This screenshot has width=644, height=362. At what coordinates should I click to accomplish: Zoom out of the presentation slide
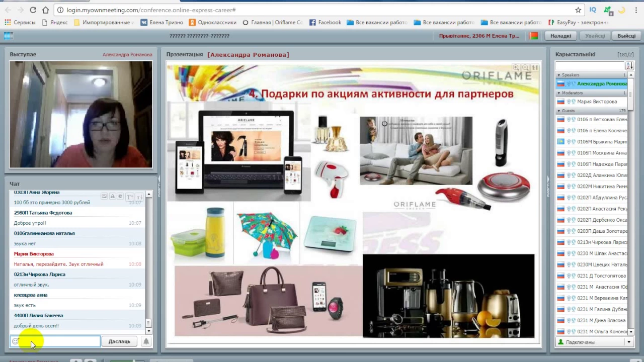[x=525, y=67]
